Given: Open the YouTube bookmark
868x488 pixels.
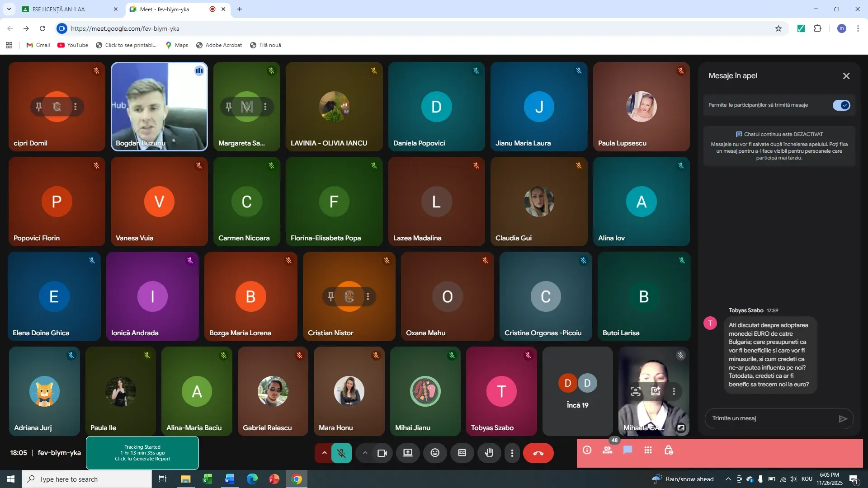Looking at the screenshot, I should (72, 45).
